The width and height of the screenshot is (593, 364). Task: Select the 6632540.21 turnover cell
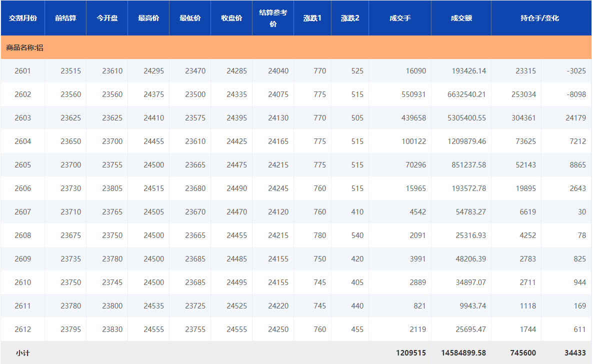pyautogui.click(x=466, y=94)
